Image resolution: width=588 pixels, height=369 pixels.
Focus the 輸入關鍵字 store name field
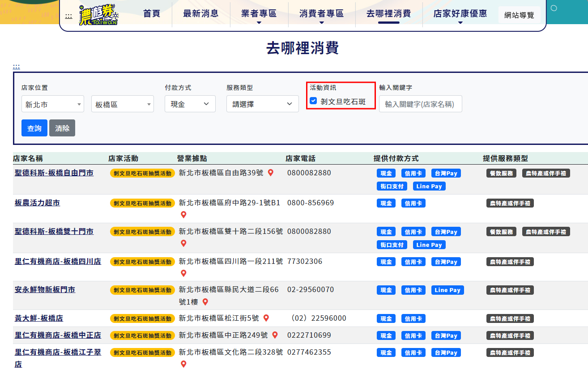(420, 104)
